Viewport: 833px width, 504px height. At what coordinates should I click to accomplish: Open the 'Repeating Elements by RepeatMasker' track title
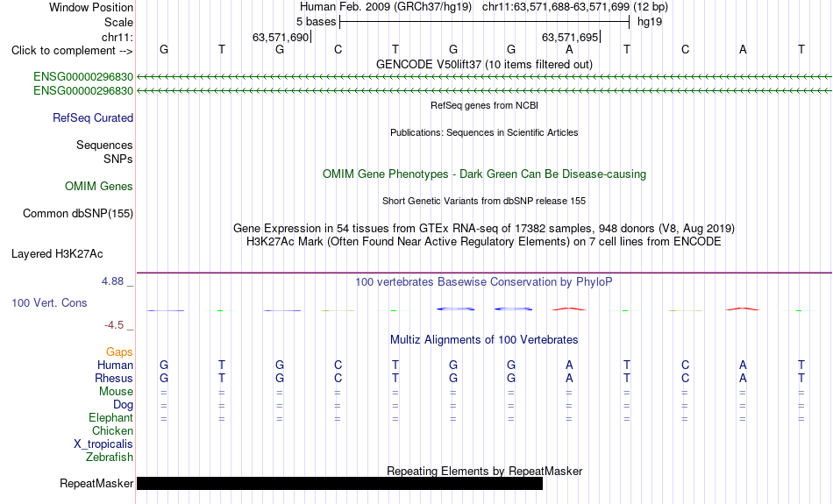pos(484,471)
